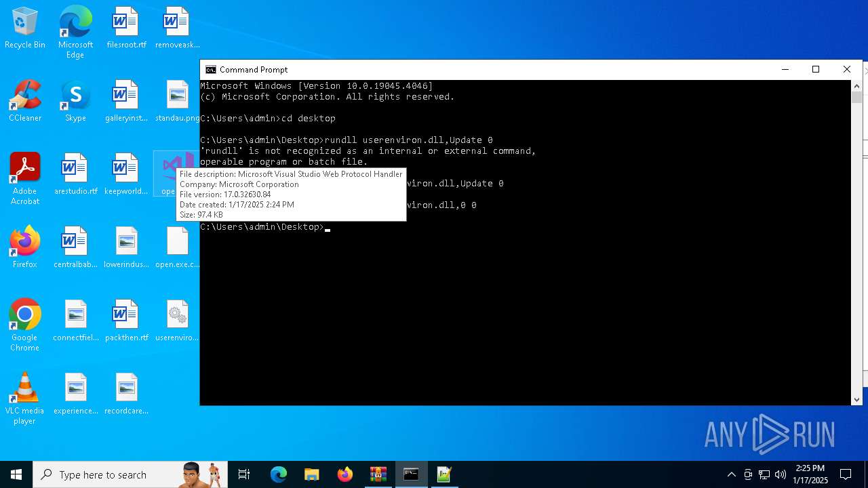Open the Notepad++ taskbar button
This screenshot has width=868, height=488.
click(x=444, y=474)
